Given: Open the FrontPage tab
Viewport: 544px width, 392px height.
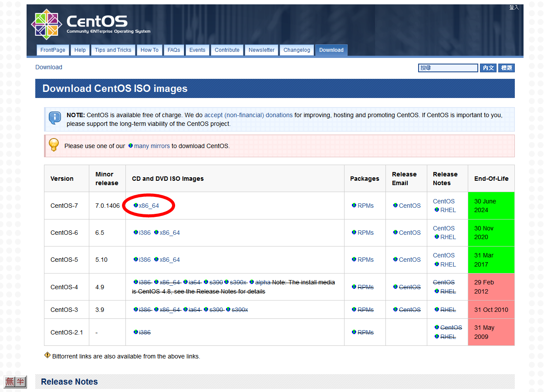Looking at the screenshot, I should (x=53, y=50).
